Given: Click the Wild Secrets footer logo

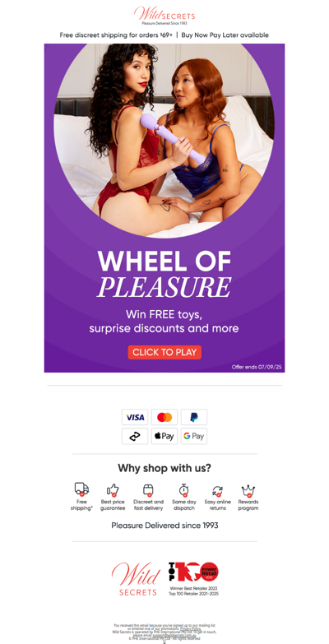Looking at the screenshot, I should [136, 579].
